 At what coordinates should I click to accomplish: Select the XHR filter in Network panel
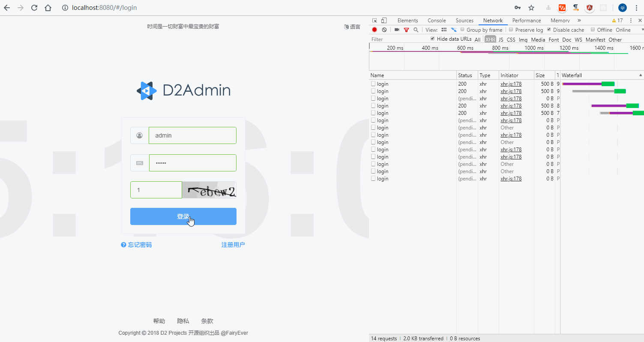tap(490, 39)
